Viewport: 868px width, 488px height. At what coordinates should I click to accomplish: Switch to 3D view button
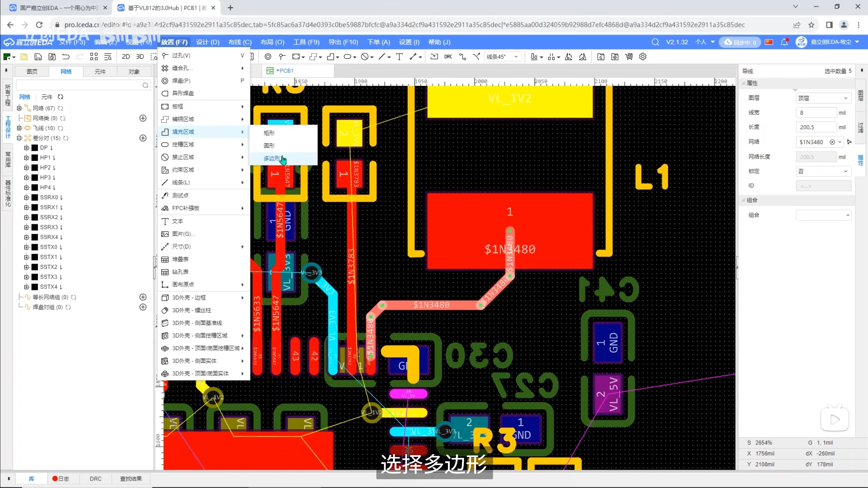[x=140, y=57]
